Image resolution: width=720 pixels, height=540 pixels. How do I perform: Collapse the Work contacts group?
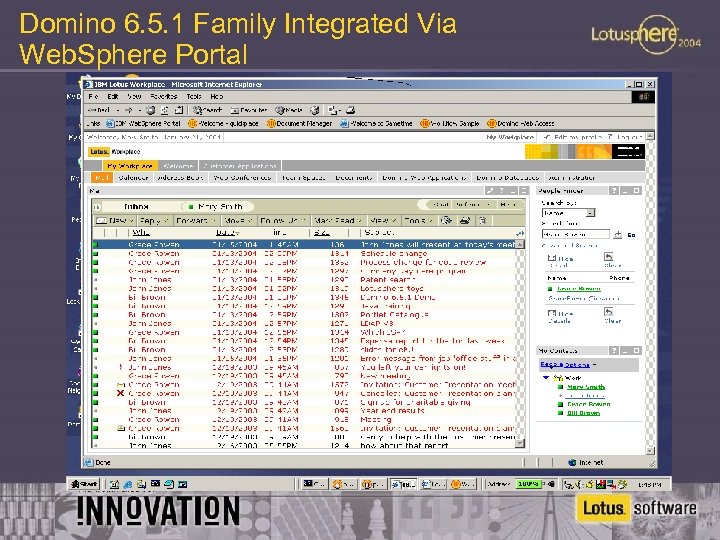pos(546,378)
